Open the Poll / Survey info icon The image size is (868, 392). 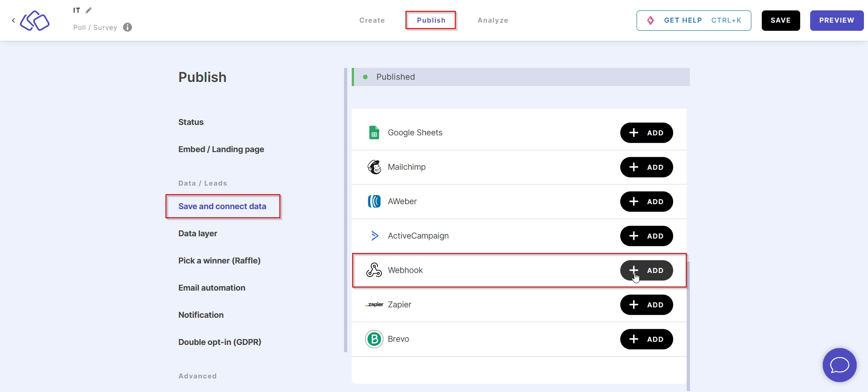(x=127, y=27)
